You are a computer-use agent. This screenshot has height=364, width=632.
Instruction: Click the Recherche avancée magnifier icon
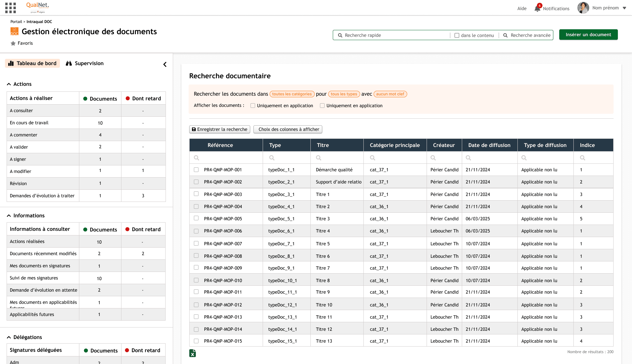coord(505,35)
